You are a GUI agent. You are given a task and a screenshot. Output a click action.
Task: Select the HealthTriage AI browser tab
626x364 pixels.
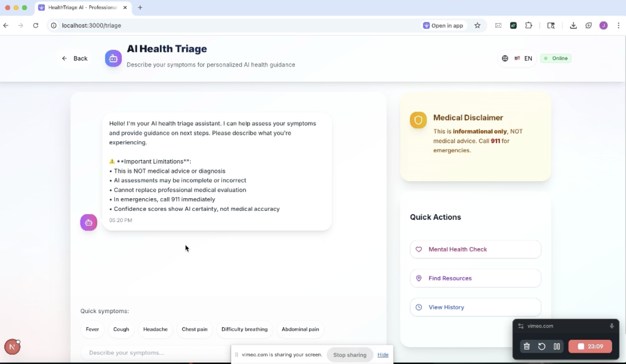pos(83,7)
